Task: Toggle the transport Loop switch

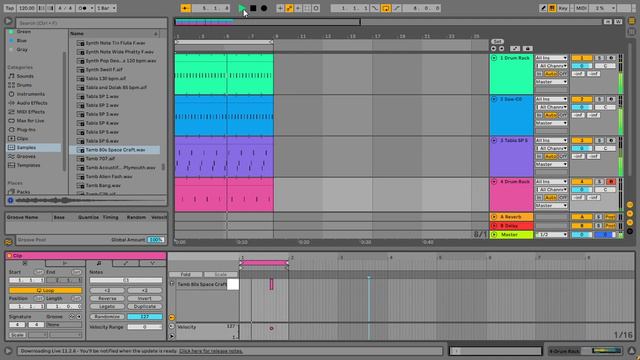Action: tap(386, 8)
